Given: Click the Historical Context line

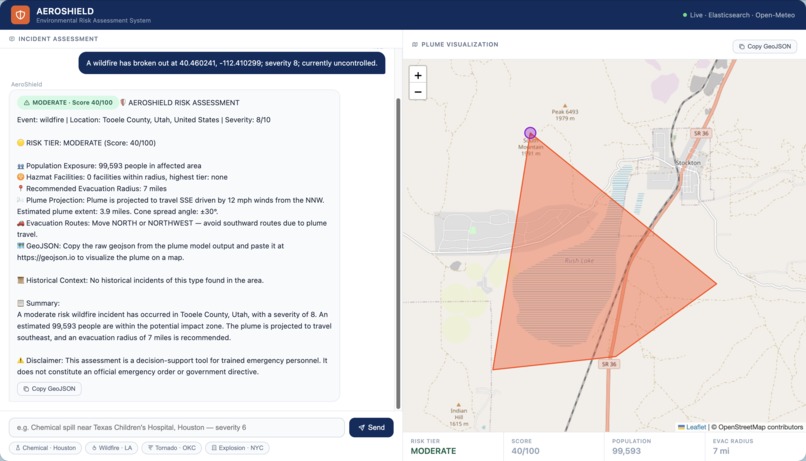Looking at the screenshot, I should click(x=140, y=280).
